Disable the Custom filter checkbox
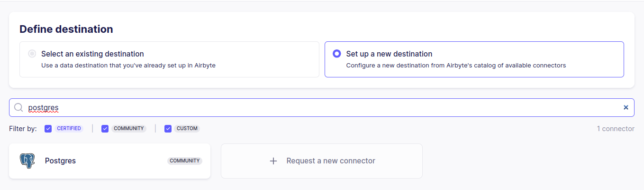644x190 pixels. (x=168, y=129)
